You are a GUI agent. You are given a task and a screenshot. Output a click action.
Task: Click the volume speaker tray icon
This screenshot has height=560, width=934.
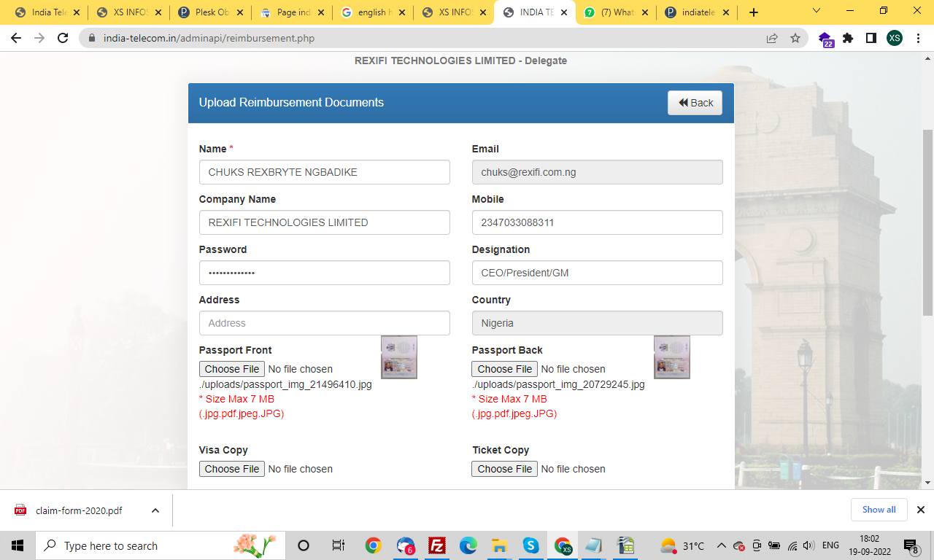(x=808, y=545)
